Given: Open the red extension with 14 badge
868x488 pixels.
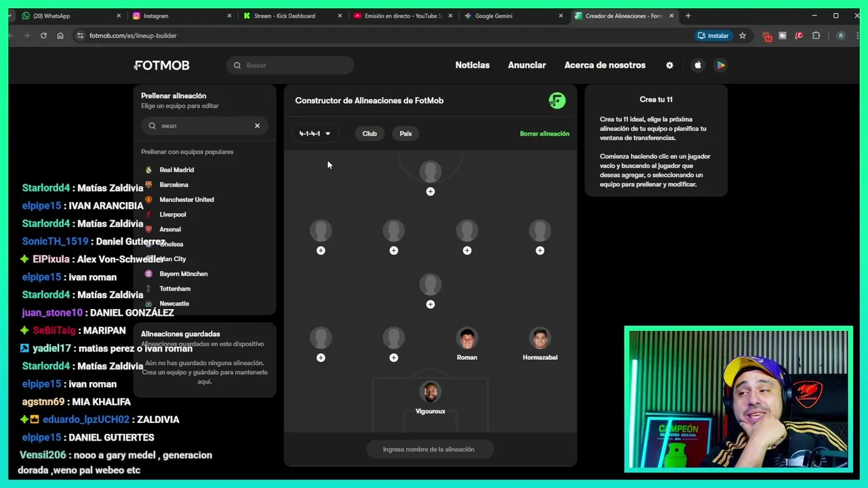Looking at the screenshot, I should [767, 36].
